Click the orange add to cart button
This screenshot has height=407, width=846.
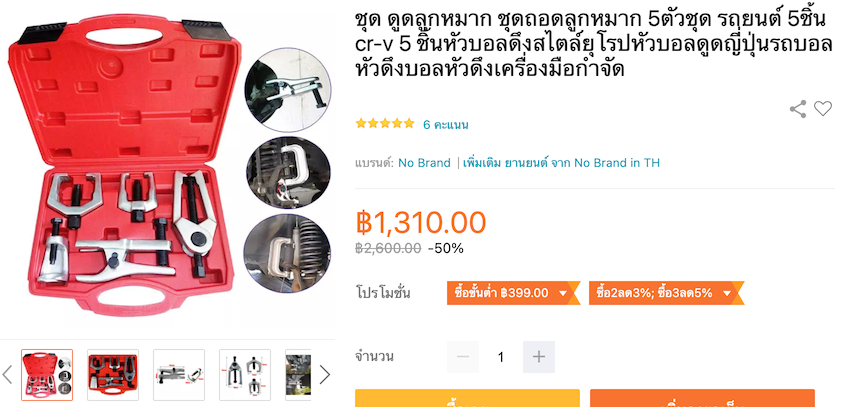coord(702,398)
